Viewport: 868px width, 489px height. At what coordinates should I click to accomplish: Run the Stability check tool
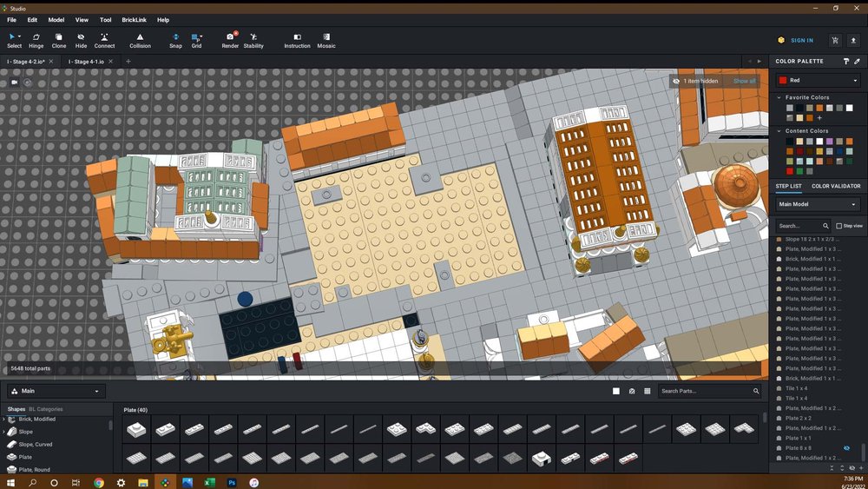coord(253,41)
